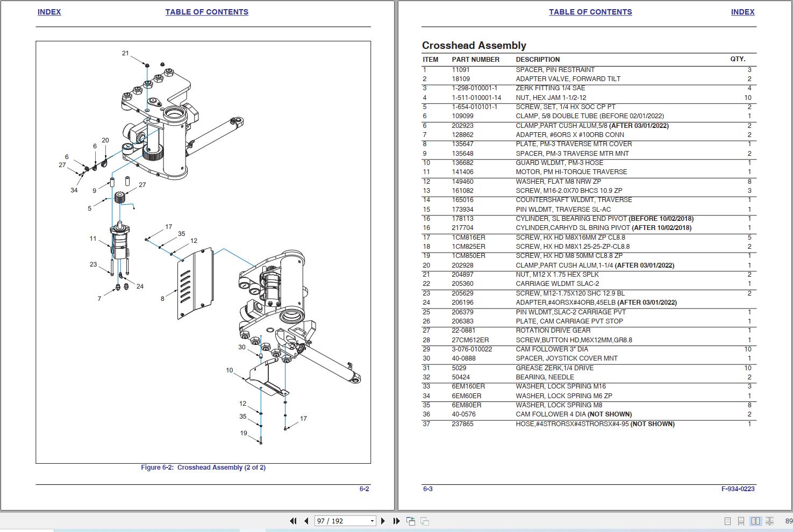This screenshot has width=793, height=532.
Task: Click GREASE ZERK,1/4 DRIVE description
Action: pyautogui.click(x=555, y=368)
